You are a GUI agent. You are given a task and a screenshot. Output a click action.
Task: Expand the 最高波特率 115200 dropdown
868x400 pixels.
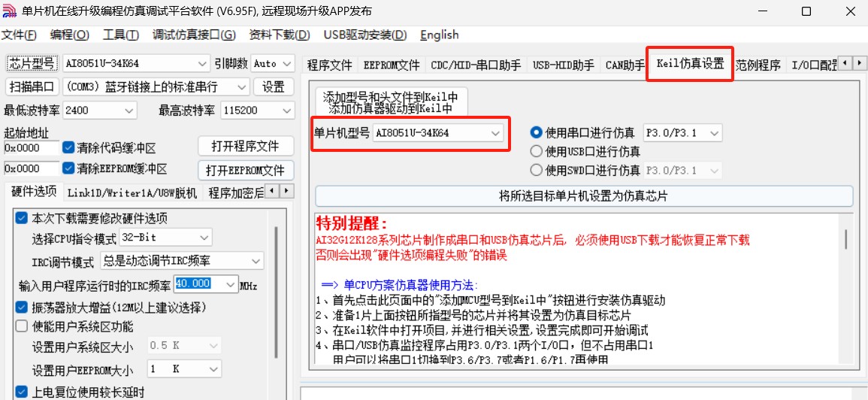pyautogui.click(x=287, y=111)
